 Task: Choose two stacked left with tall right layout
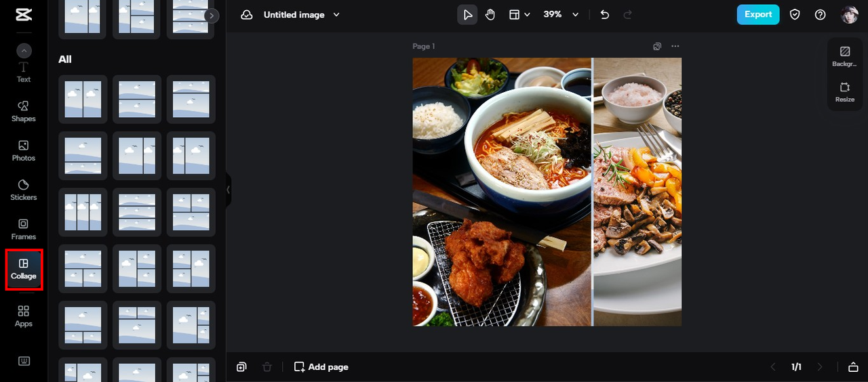191,268
